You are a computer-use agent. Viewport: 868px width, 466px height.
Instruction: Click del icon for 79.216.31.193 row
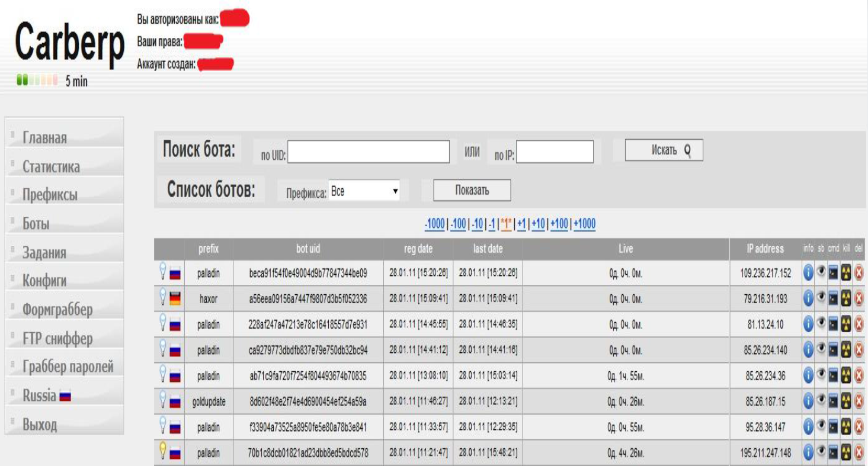click(x=859, y=298)
